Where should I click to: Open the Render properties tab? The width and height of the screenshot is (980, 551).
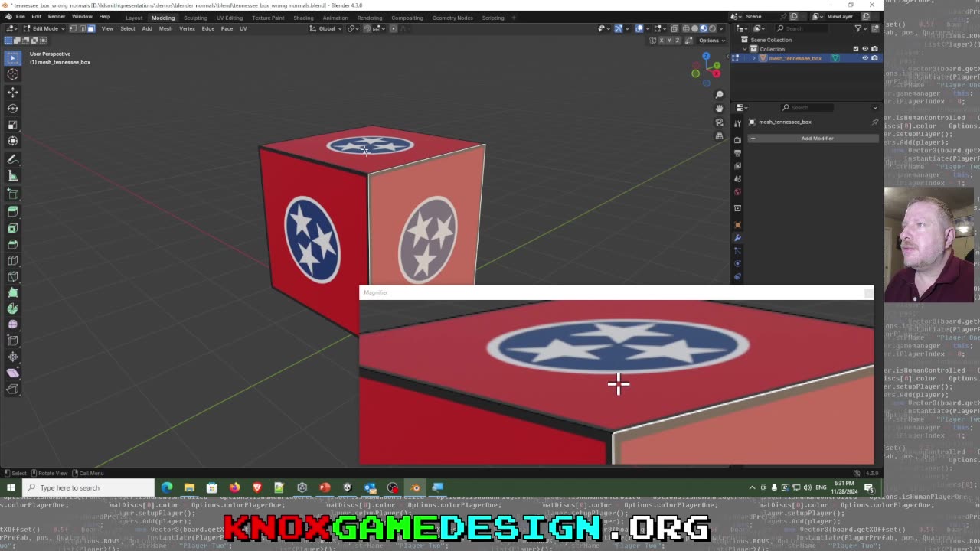click(x=737, y=140)
